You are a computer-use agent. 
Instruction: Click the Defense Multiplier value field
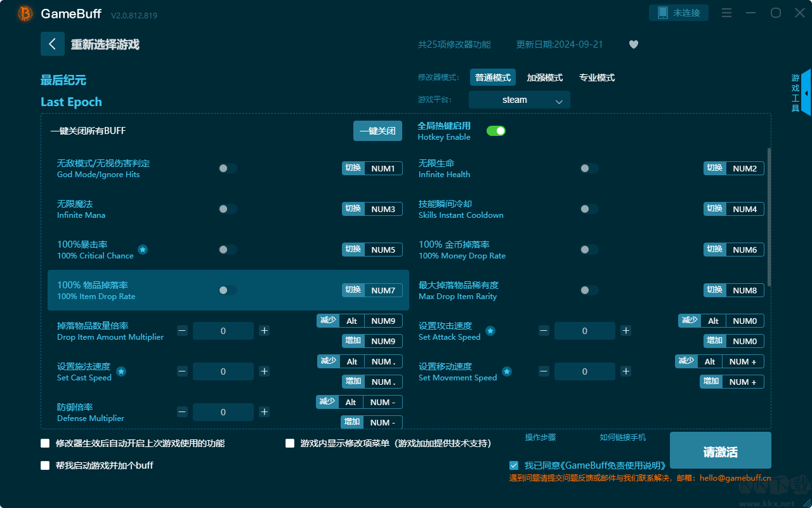coord(223,412)
